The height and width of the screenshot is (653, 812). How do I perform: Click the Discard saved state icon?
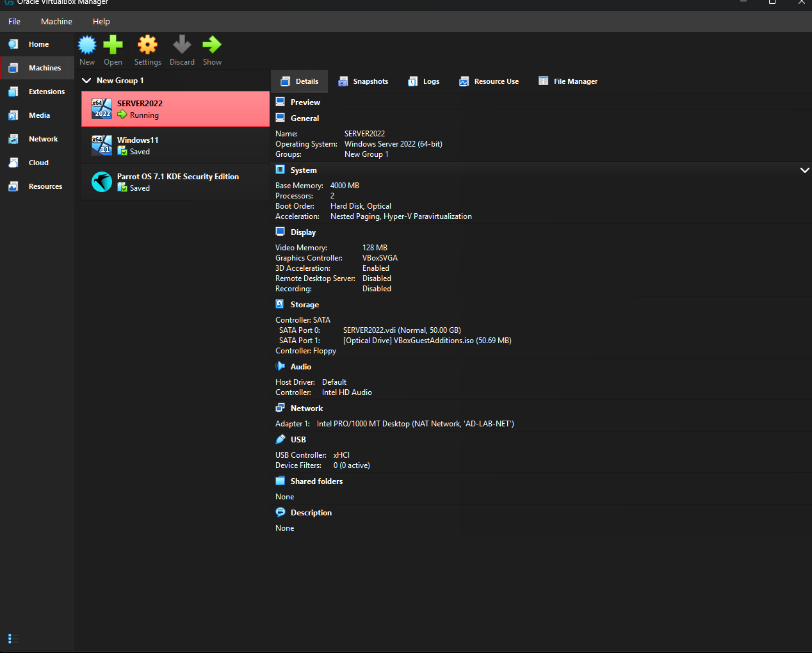[182, 45]
